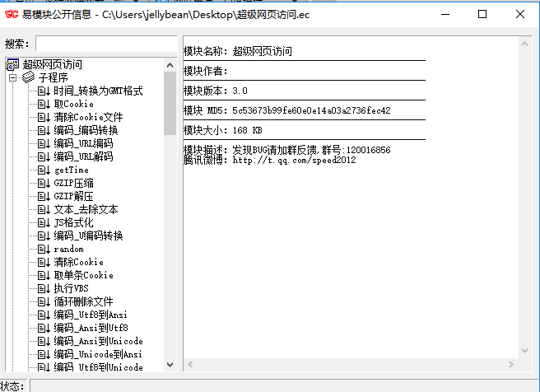
Task: Select the GZIP压缩 subroutine
Action: click(x=74, y=183)
